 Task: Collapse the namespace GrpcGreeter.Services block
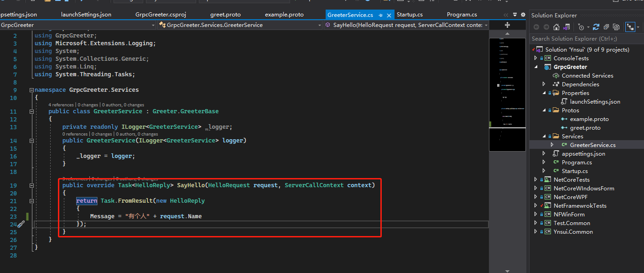coord(31,90)
